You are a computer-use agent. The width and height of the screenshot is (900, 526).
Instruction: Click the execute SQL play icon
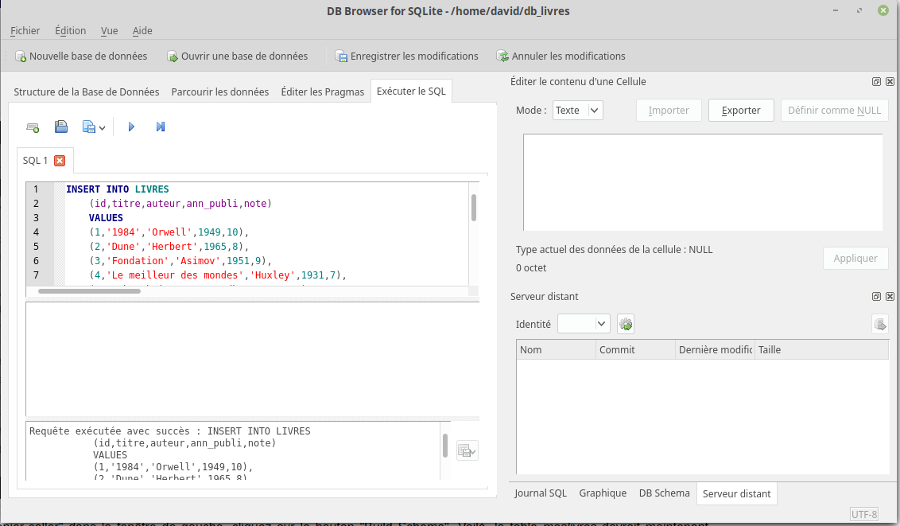(x=131, y=127)
